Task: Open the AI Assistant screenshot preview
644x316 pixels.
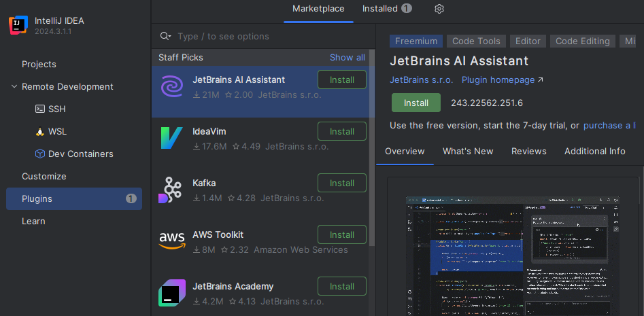Action: tap(513, 256)
